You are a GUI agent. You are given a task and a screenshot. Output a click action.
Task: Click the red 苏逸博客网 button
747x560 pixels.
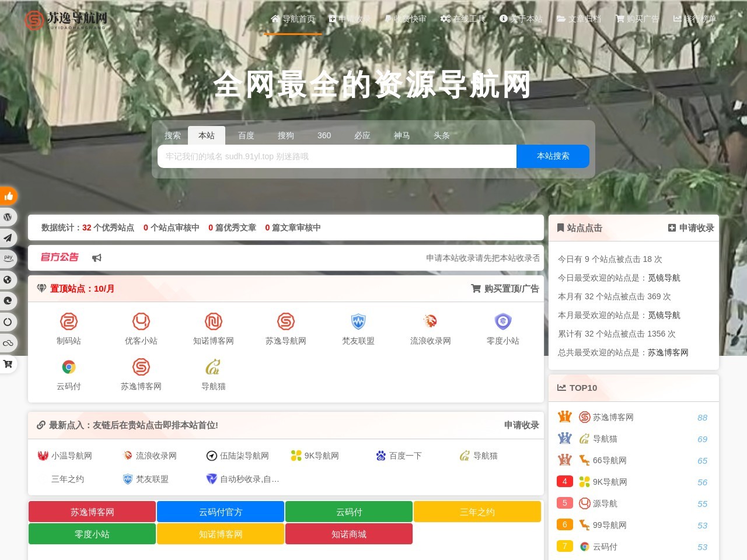click(x=92, y=512)
